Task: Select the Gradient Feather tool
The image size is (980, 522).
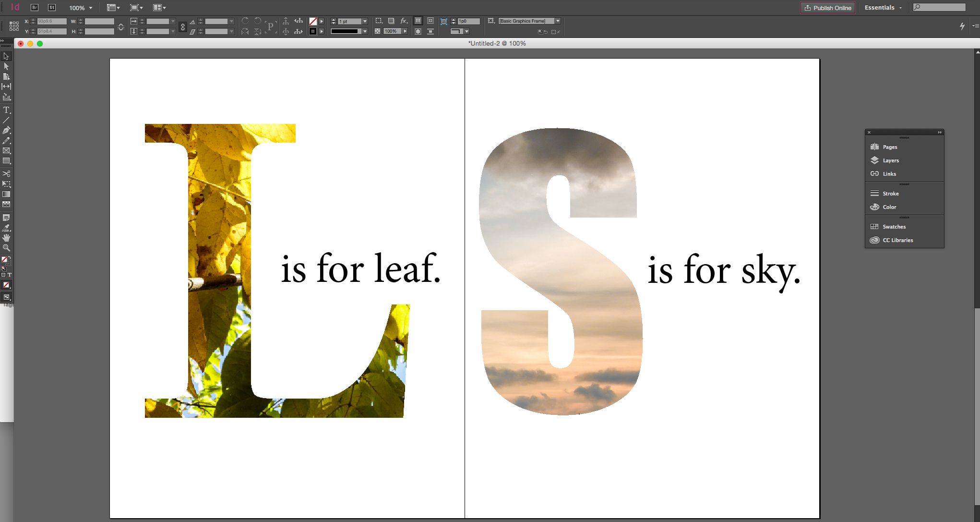Action: 6,204
